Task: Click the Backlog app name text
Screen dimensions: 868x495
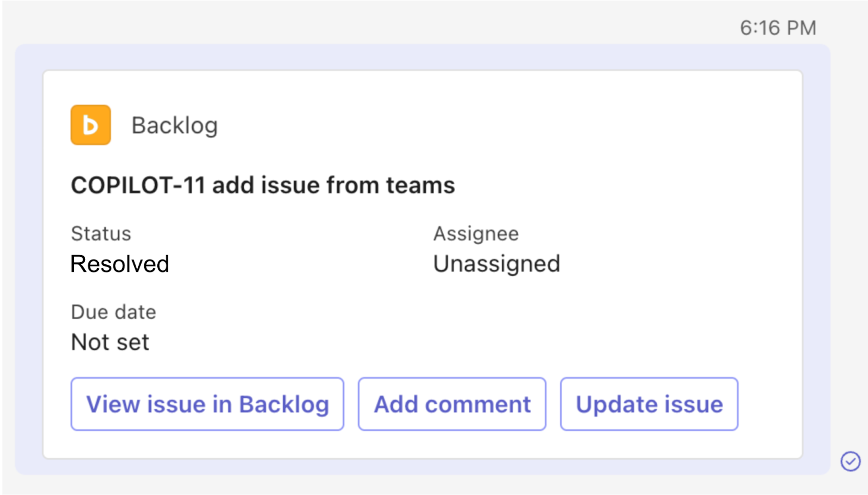Action: [175, 125]
